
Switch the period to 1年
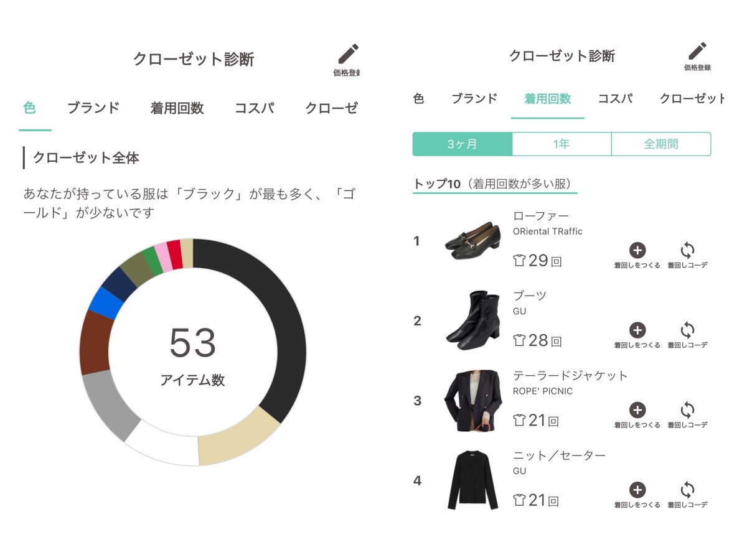coord(561,144)
